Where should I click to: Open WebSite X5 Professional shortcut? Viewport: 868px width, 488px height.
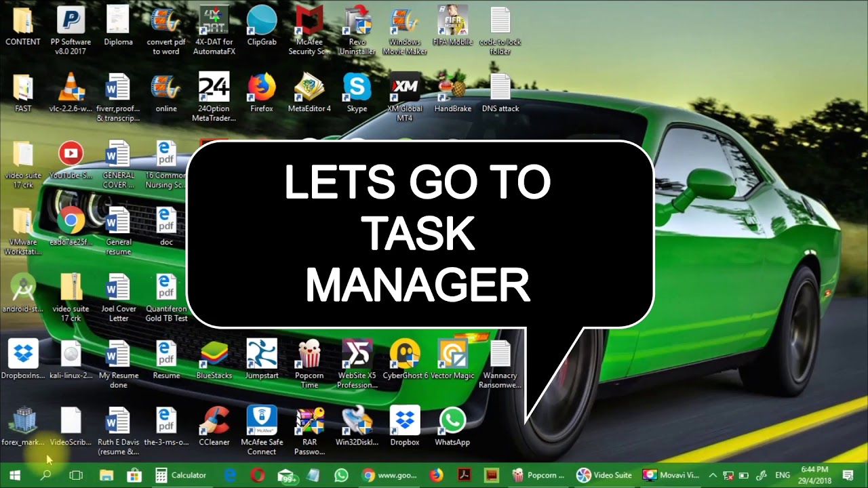point(357,364)
